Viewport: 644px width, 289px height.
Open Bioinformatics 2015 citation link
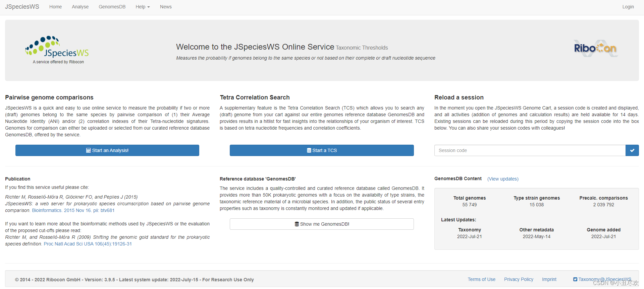click(x=73, y=210)
